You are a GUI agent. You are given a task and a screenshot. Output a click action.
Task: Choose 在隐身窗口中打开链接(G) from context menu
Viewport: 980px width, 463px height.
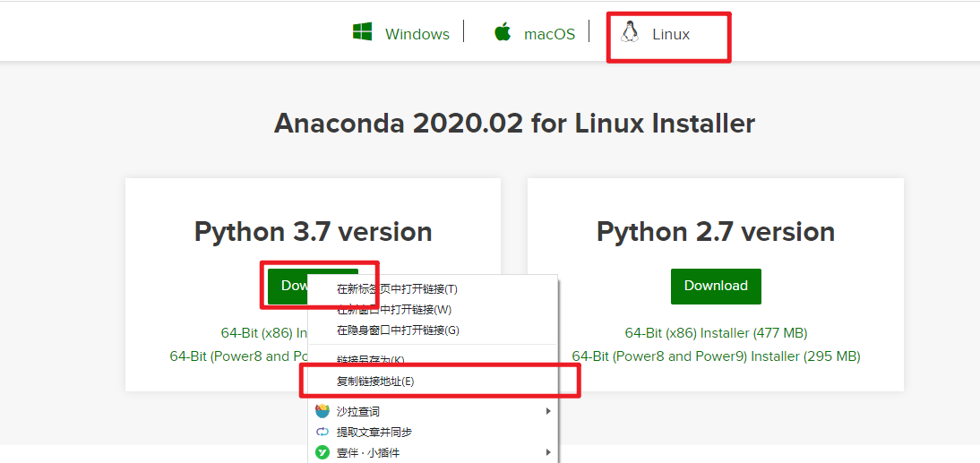(432, 330)
